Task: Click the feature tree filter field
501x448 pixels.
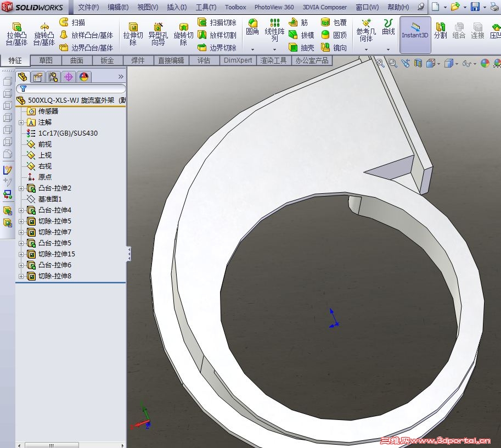Action: [x=71, y=88]
